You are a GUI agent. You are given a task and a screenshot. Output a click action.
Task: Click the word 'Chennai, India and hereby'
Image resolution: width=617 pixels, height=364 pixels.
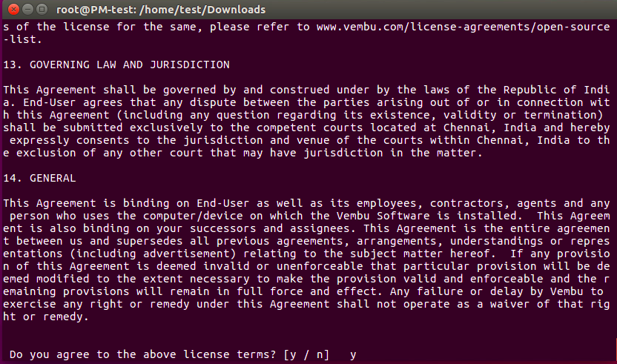tap(527, 128)
